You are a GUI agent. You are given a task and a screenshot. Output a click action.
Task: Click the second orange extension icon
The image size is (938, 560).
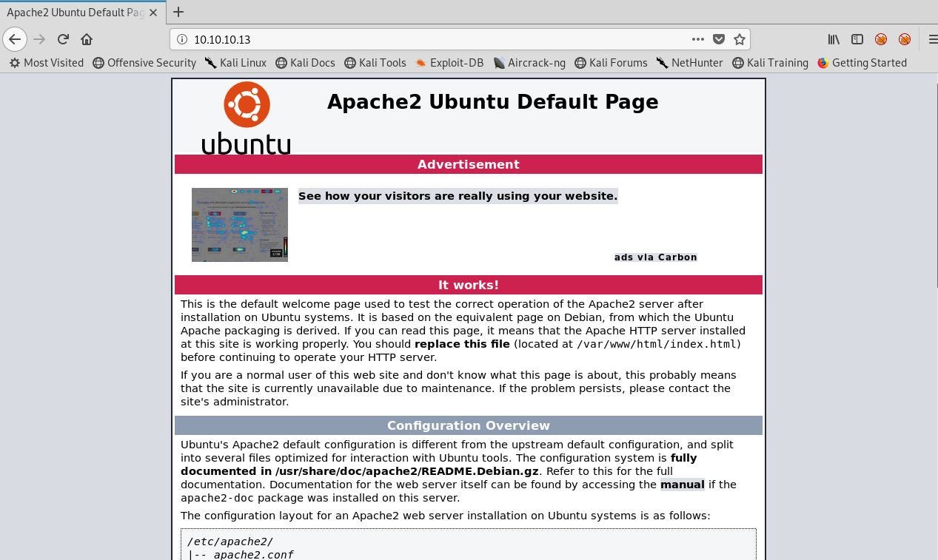pyautogui.click(x=905, y=39)
